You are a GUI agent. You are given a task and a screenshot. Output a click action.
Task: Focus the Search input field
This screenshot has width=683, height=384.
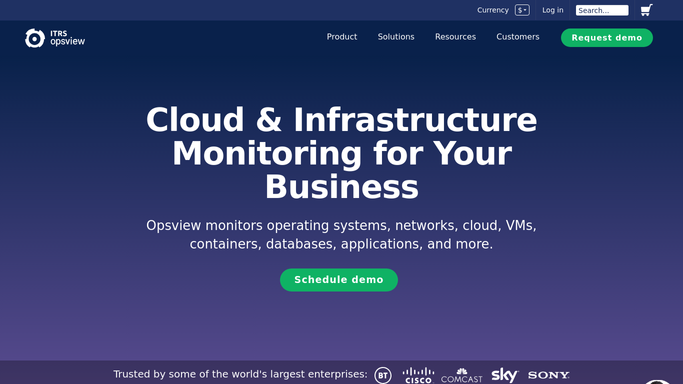click(x=602, y=10)
